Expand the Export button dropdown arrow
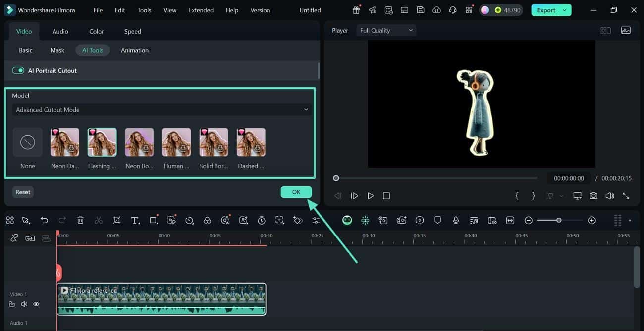 (x=565, y=9)
